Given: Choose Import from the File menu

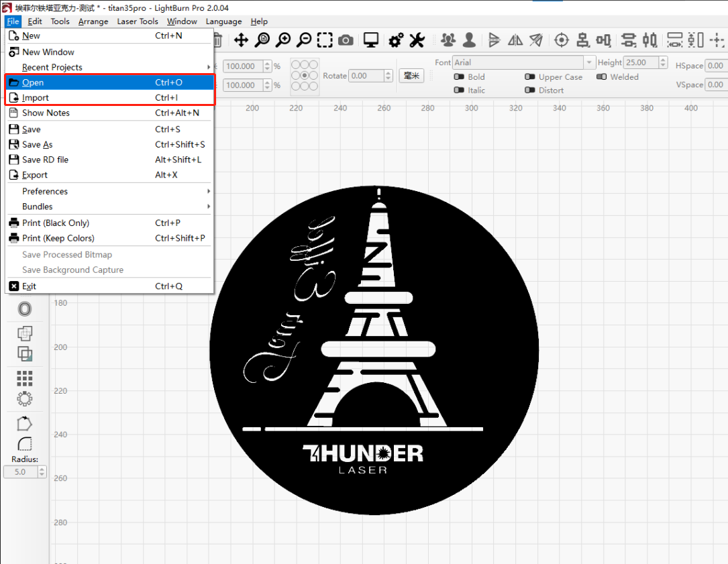Looking at the screenshot, I should click(36, 98).
